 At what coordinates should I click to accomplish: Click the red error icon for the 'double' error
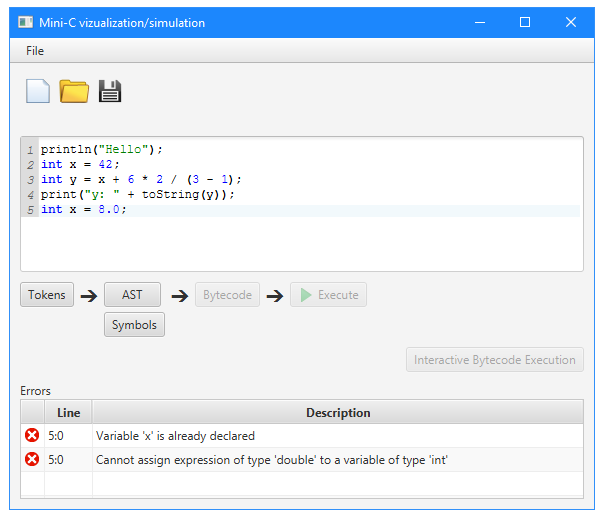coord(32,459)
